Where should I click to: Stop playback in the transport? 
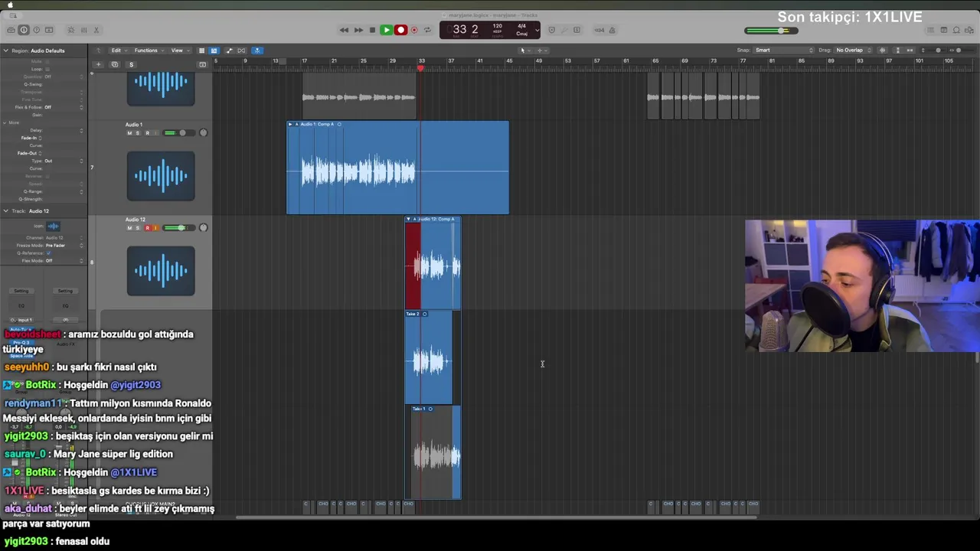click(372, 30)
